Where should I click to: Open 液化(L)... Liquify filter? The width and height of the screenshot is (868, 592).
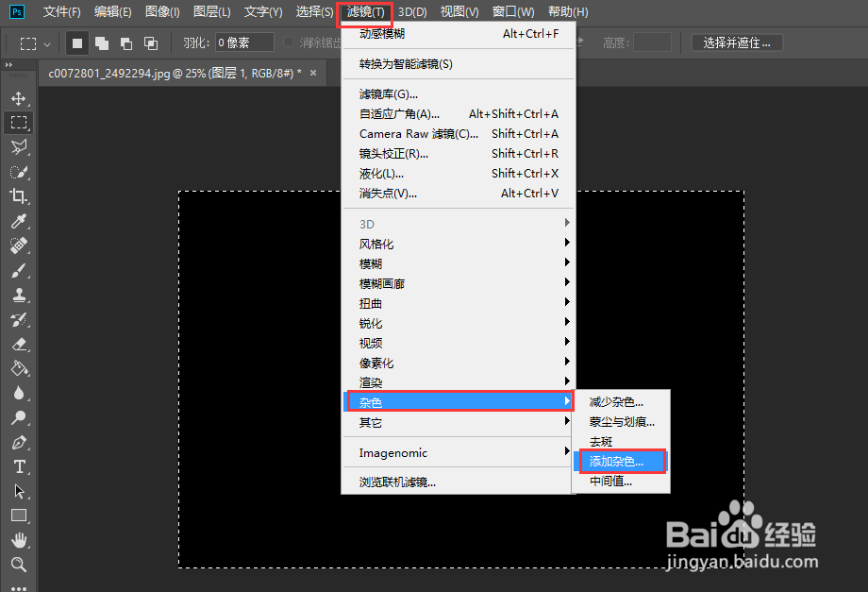pyautogui.click(x=459, y=174)
